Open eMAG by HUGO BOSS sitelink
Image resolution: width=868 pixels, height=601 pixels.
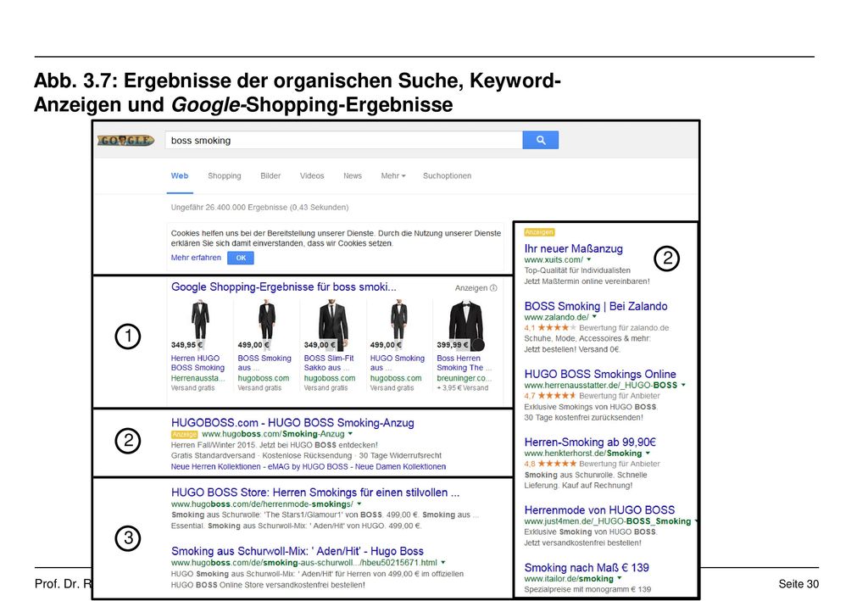308,466
